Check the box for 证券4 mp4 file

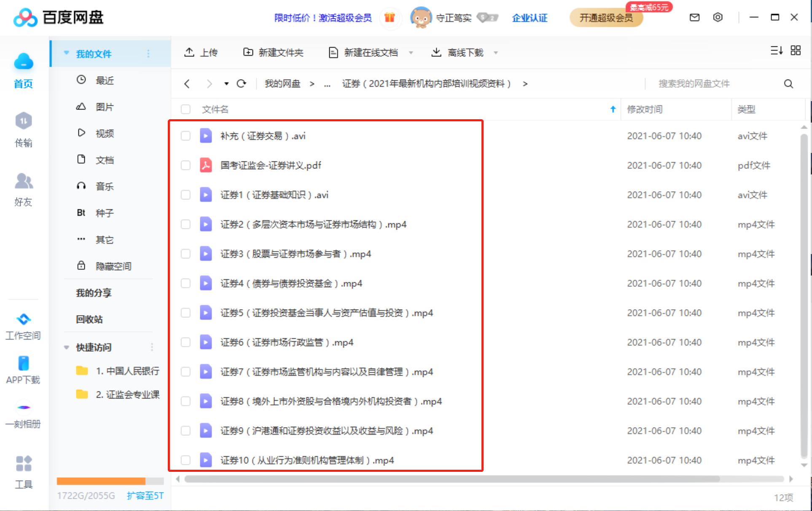(x=186, y=283)
